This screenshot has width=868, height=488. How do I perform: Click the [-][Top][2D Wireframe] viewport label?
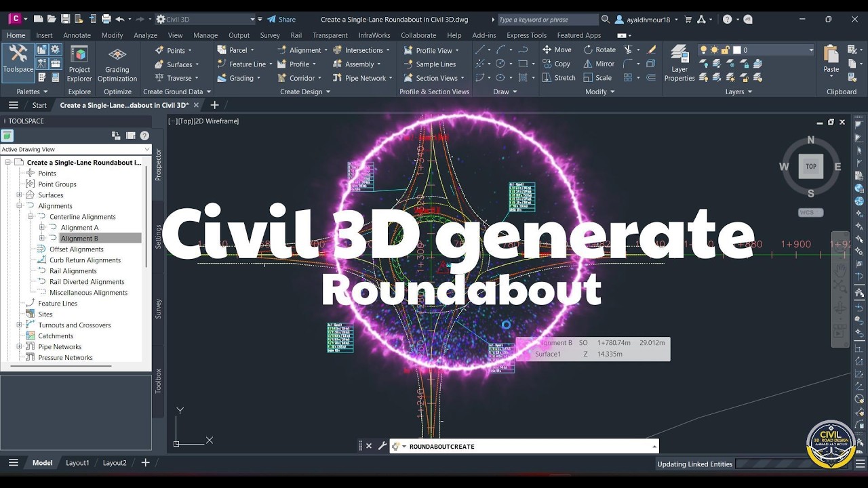pyautogui.click(x=203, y=121)
